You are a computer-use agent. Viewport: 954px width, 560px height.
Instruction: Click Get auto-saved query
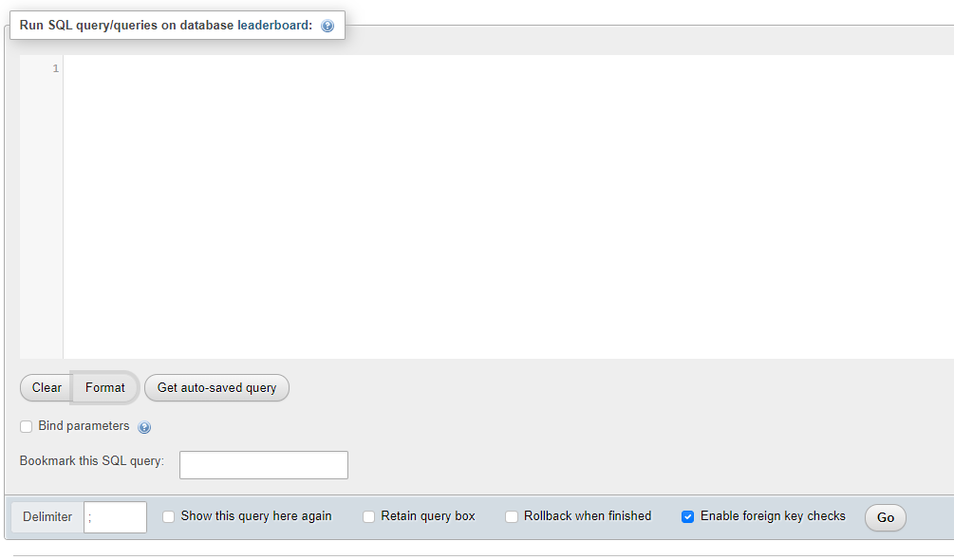coord(216,387)
